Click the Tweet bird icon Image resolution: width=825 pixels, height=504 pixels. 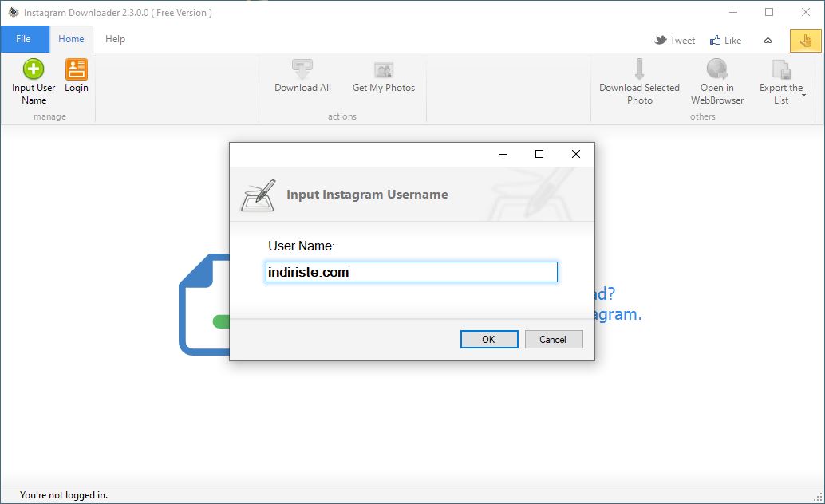661,40
